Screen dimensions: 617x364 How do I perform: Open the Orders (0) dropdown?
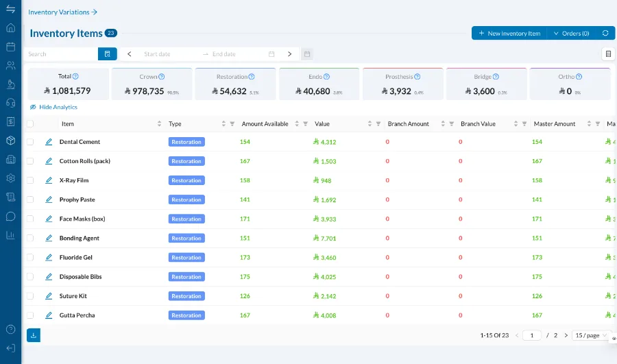click(571, 34)
